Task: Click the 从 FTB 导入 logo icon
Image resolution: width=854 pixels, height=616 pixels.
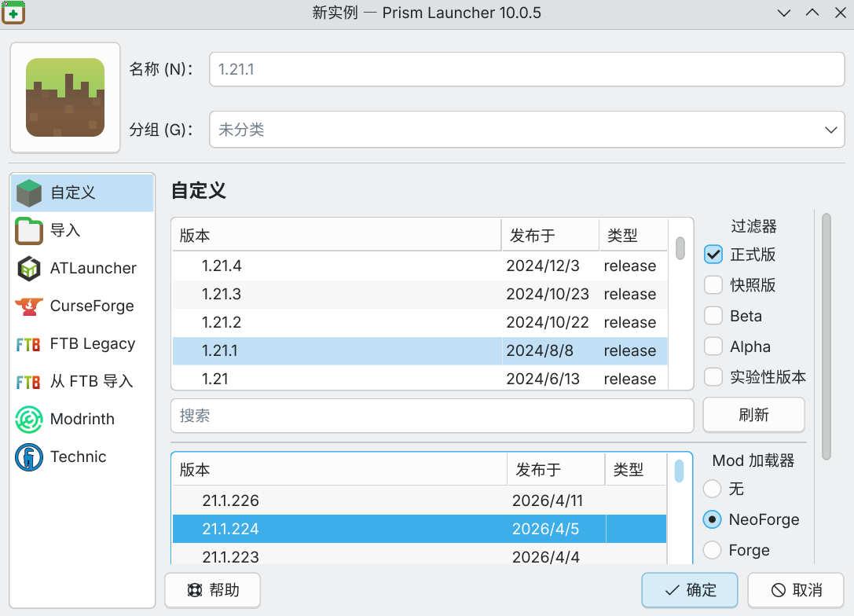Action: pyautogui.click(x=28, y=382)
